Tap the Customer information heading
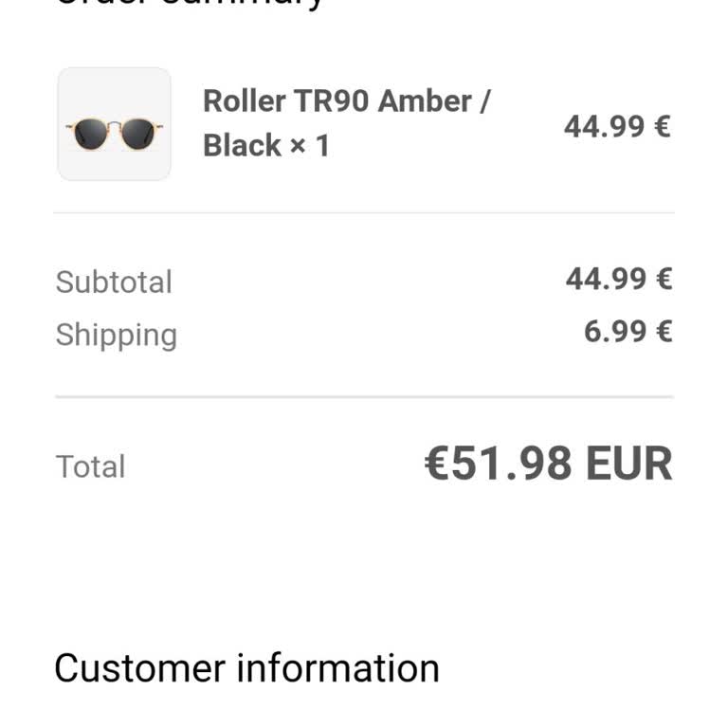This screenshot has width=728, height=728. pyautogui.click(x=246, y=668)
